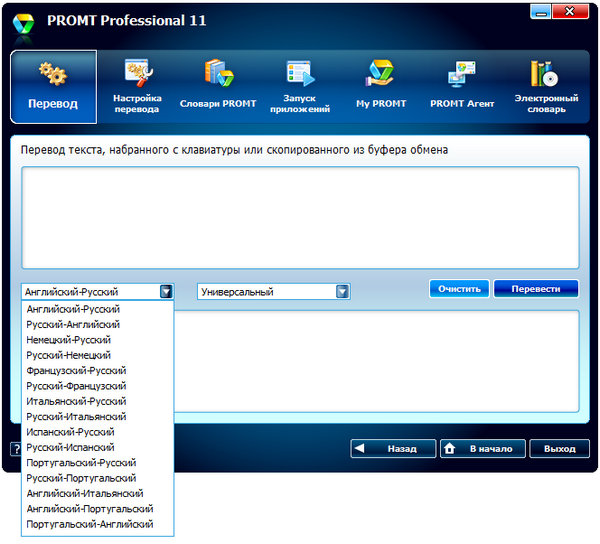This screenshot has height=544, width=600.
Task: Click inside the source text input area
Action: pyautogui.click(x=300, y=216)
